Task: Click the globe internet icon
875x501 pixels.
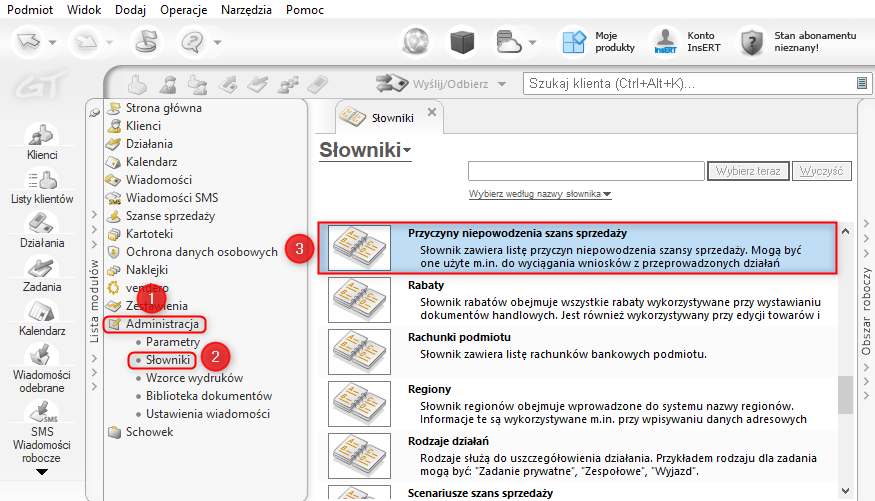Action: click(416, 42)
